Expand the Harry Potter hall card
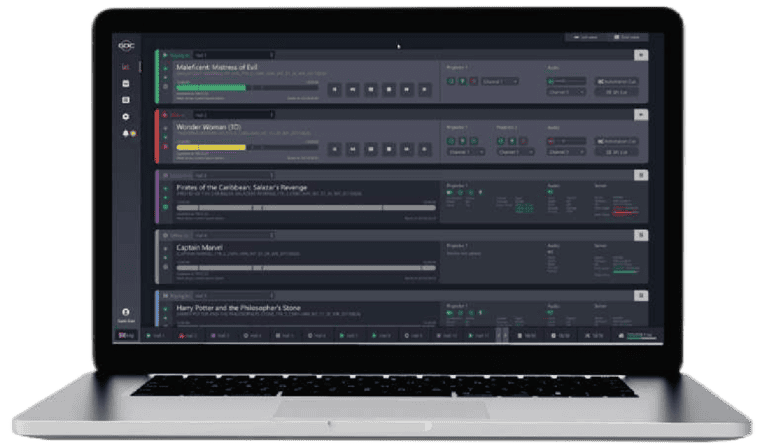 pyautogui.click(x=641, y=295)
